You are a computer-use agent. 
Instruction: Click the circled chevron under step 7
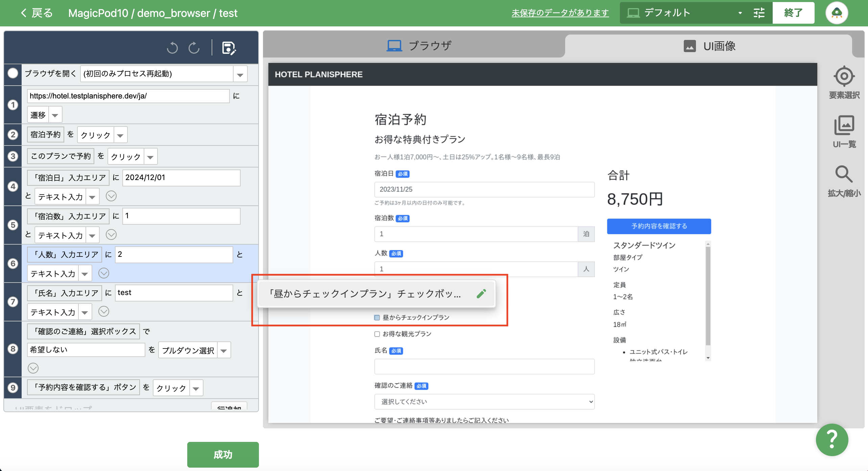tap(104, 311)
